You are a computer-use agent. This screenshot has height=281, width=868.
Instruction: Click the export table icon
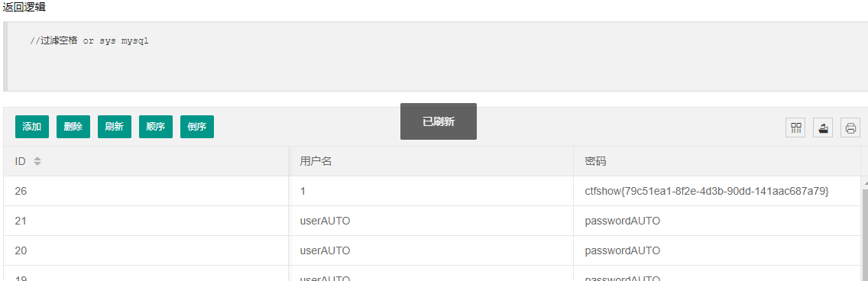tap(824, 128)
